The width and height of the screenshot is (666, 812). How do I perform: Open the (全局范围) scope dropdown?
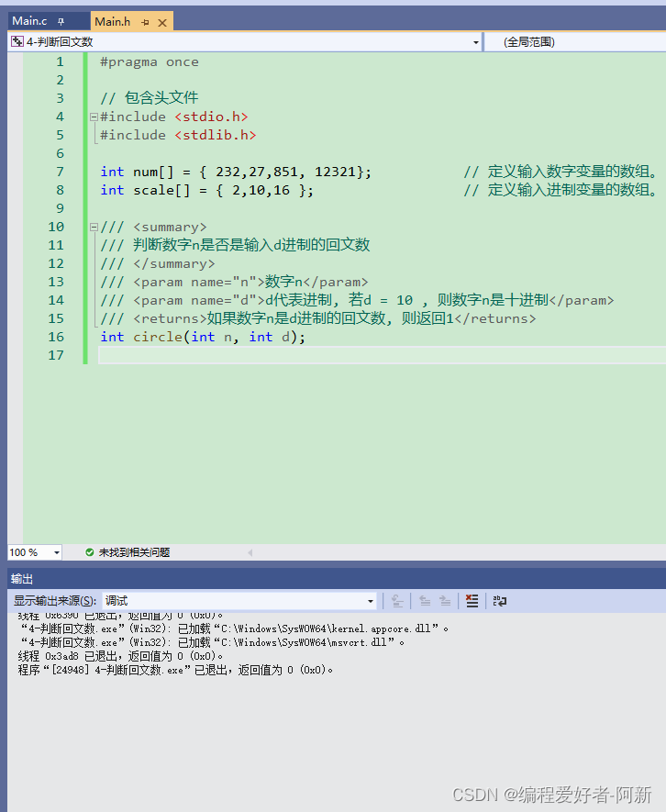coord(575,42)
